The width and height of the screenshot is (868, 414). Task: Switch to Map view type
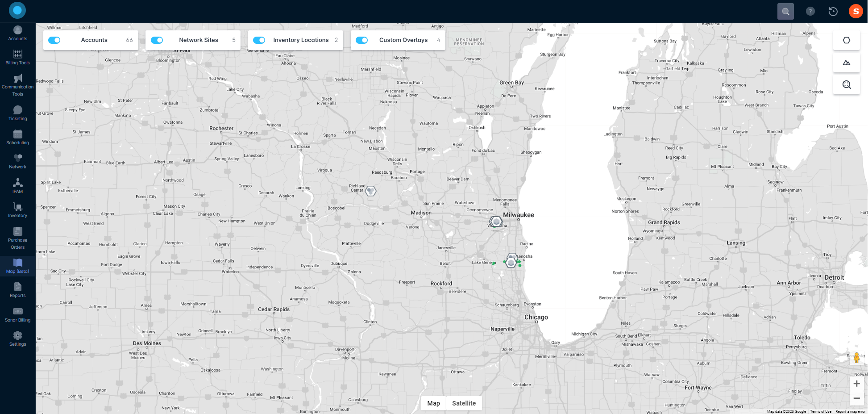coord(433,403)
